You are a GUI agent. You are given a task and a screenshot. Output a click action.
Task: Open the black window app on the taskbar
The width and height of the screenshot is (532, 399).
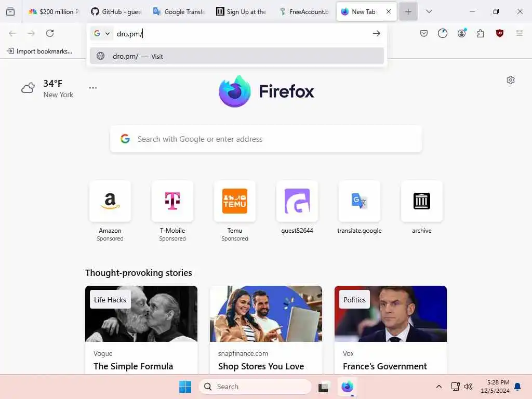pyautogui.click(x=323, y=387)
